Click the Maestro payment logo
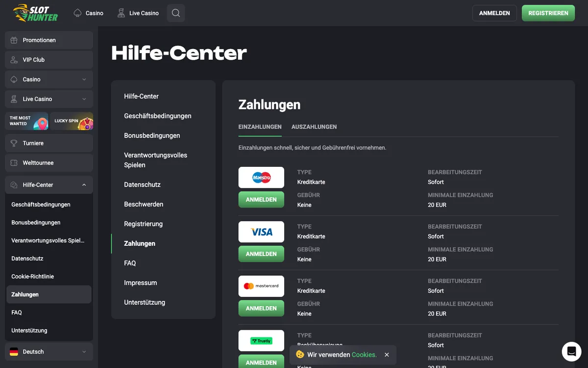 261,178
